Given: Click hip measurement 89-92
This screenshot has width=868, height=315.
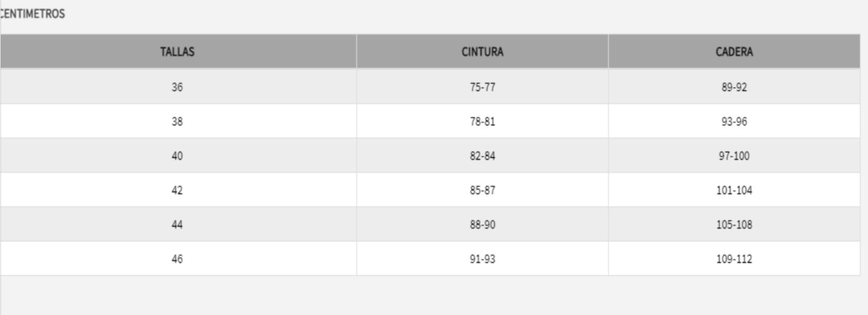Looking at the screenshot, I should [734, 87].
